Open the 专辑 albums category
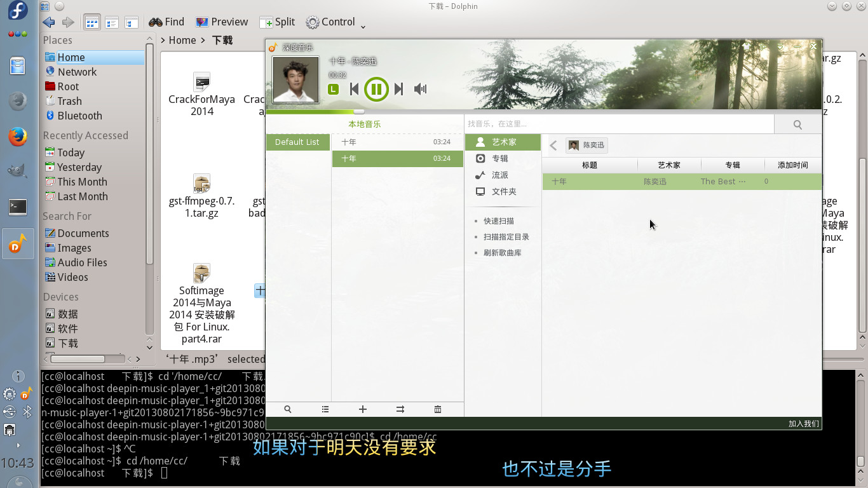 click(x=503, y=159)
